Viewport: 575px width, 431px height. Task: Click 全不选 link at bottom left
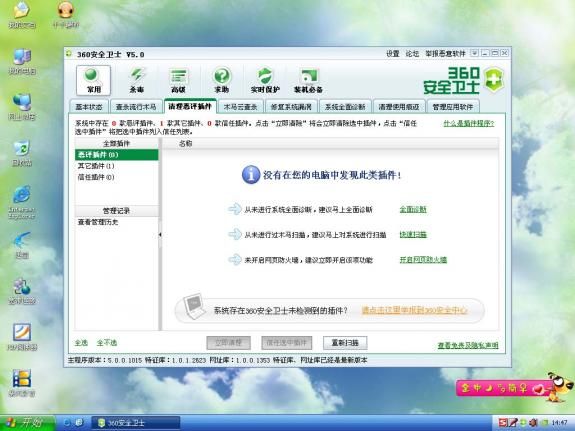click(x=107, y=343)
